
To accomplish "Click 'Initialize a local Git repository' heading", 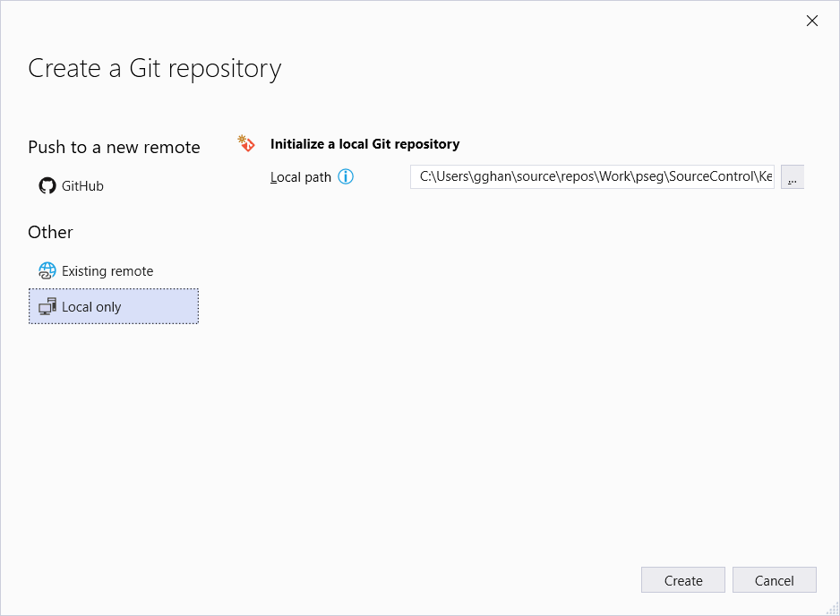I will [x=364, y=143].
